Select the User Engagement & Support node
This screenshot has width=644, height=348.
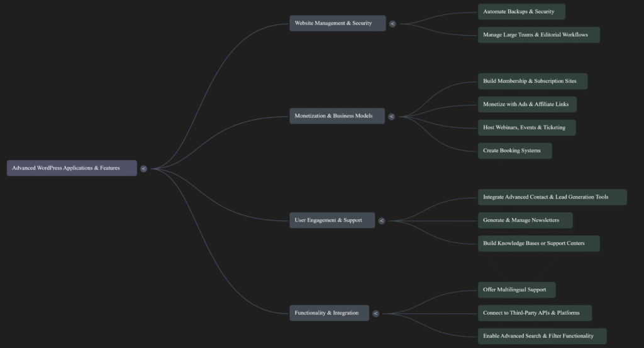point(332,220)
